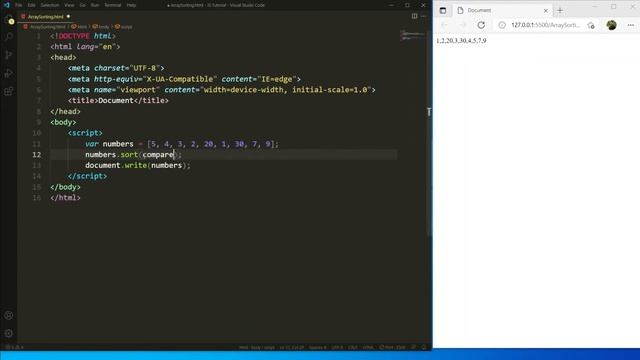
Task: Go forward in the browser window
Action: (462, 25)
